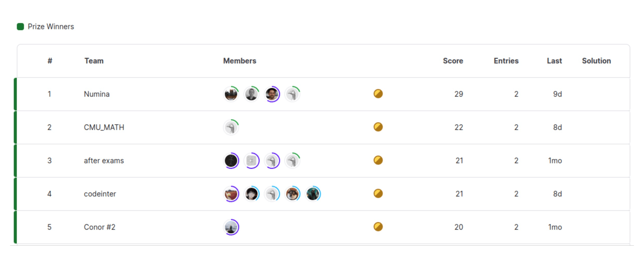Viewport: 644px width, 259px height.
Task: Click the gold medal icon in Numina's row
Action: pyautogui.click(x=378, y=94)
